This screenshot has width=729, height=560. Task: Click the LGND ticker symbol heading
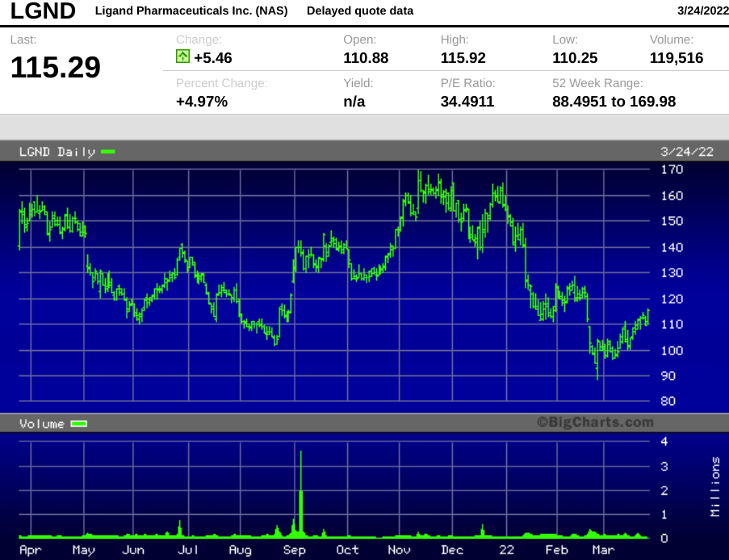(43, 10)
